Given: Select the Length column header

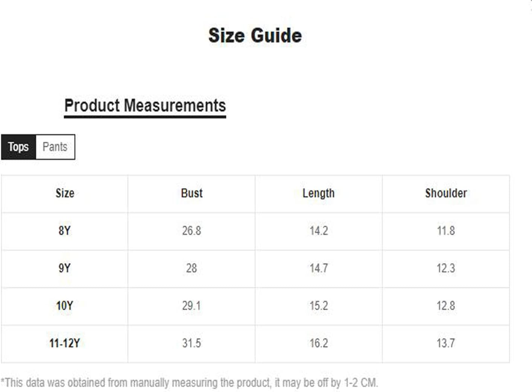Looking at the screenshot, I should point(319,193).
